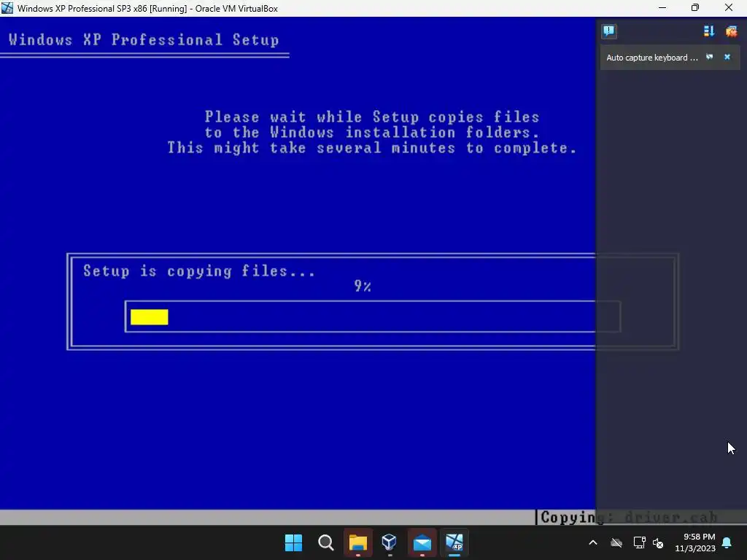Select the Windows XP VM taskbar icon
This screenshot has height=560, width=747.
[454, 542]
